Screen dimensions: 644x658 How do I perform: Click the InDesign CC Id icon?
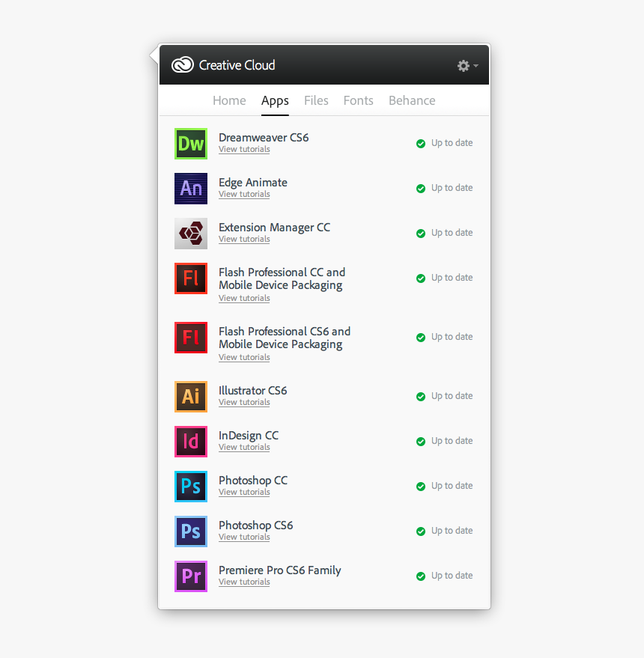pos(191,442)
